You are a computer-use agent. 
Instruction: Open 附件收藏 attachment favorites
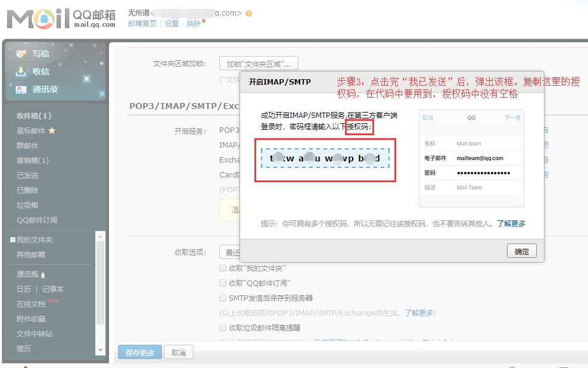(x=31, y=319)
